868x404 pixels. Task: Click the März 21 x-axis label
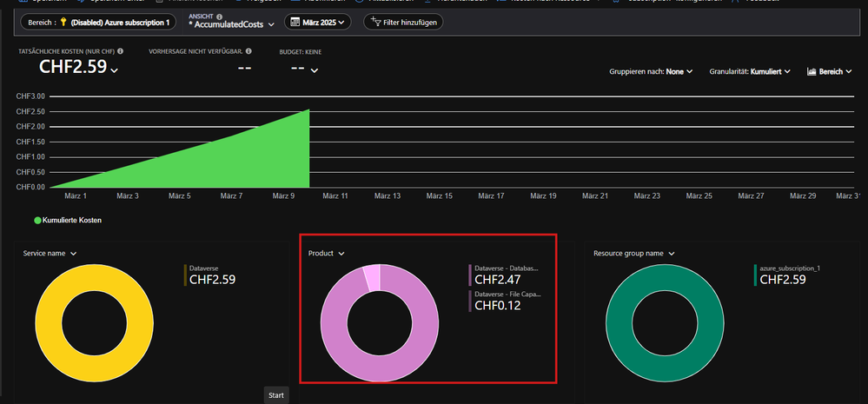[x=596, y=195]
